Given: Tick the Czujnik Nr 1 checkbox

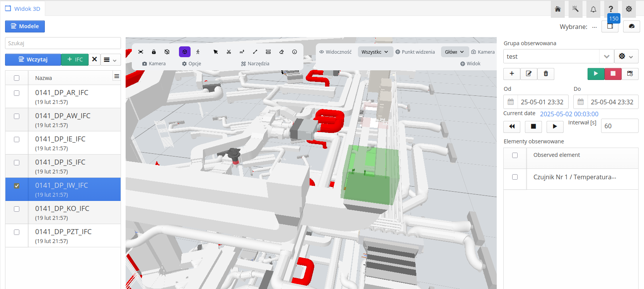Looking at the screenshot, I should pyautogui.click(x=515, y=177).
